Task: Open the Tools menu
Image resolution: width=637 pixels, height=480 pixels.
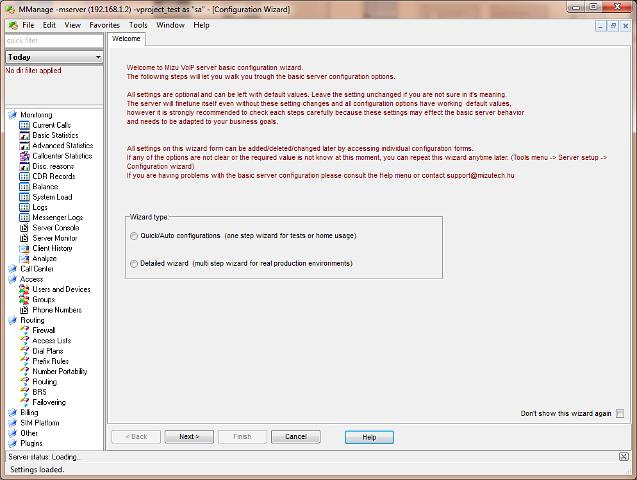Action: click(x=137, y=25)
